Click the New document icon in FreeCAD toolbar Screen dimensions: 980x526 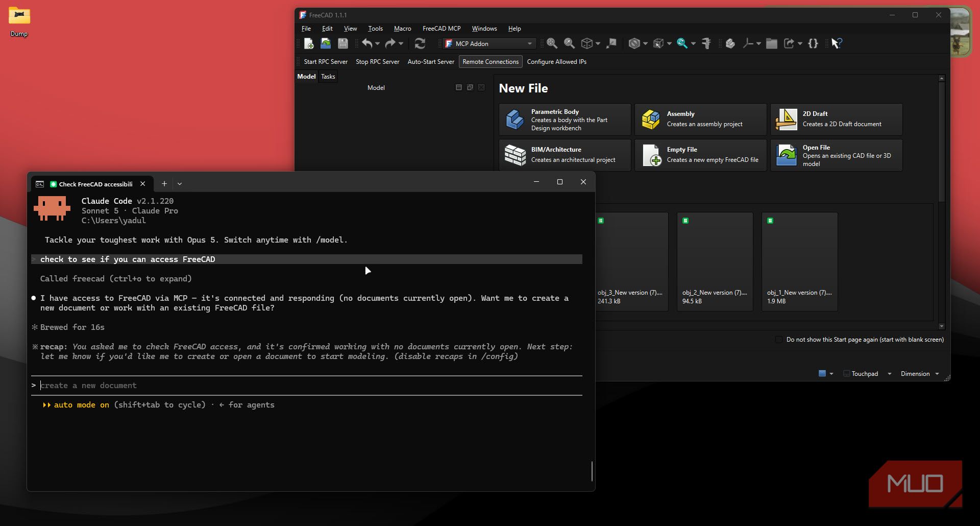click(x=309, y=43)
